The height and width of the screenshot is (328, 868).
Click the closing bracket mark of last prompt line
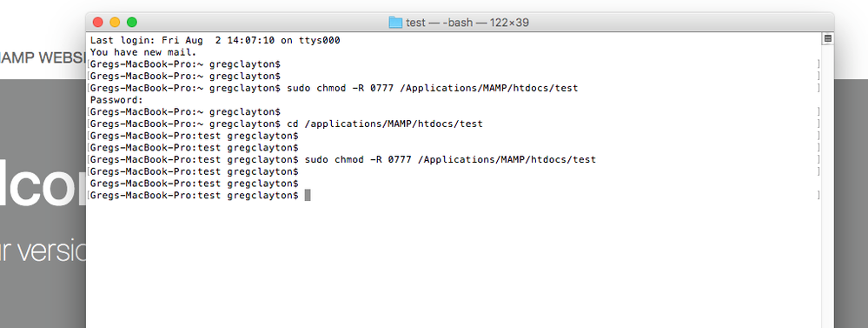click(x=818, y=195)
